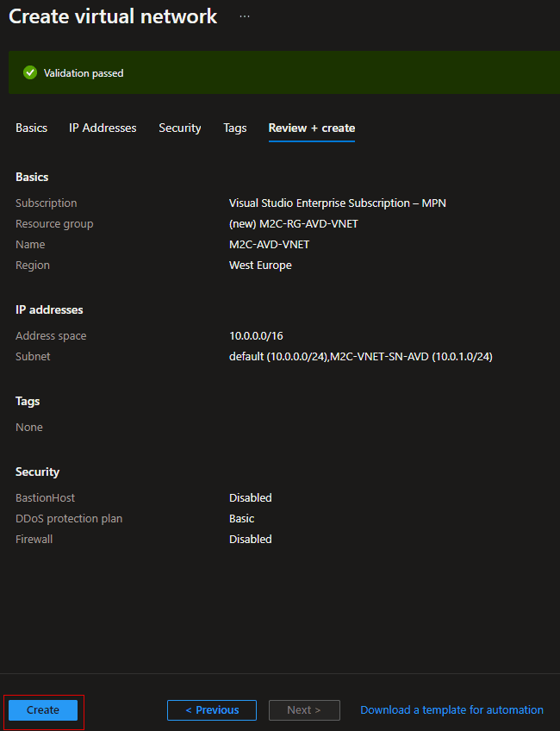Click resource group value M2C-RG-AVD-VNET

[294, 224]
